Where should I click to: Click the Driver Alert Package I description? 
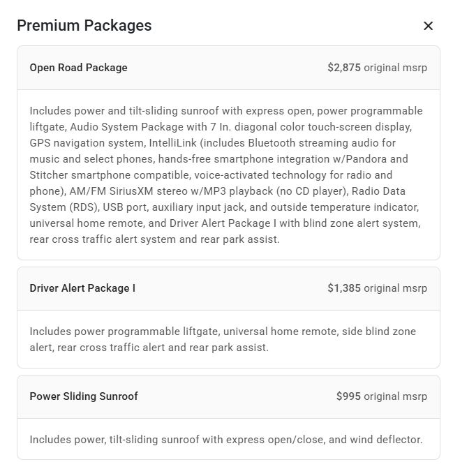223,339
